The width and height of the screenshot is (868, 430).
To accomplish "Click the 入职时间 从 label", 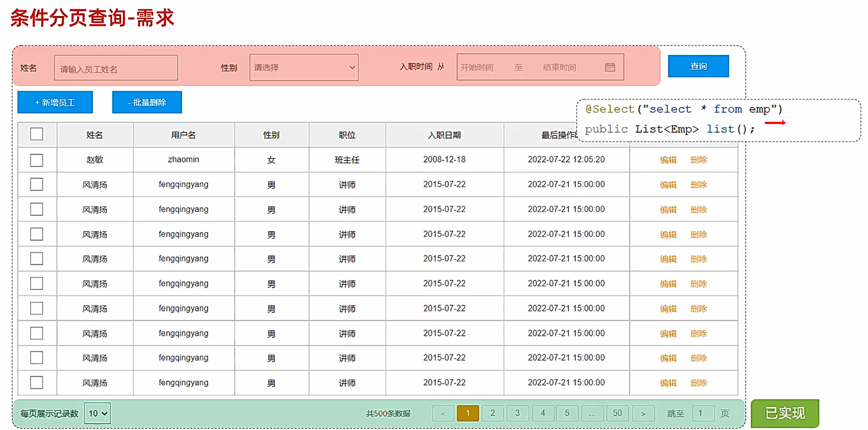I will (422, 66).
